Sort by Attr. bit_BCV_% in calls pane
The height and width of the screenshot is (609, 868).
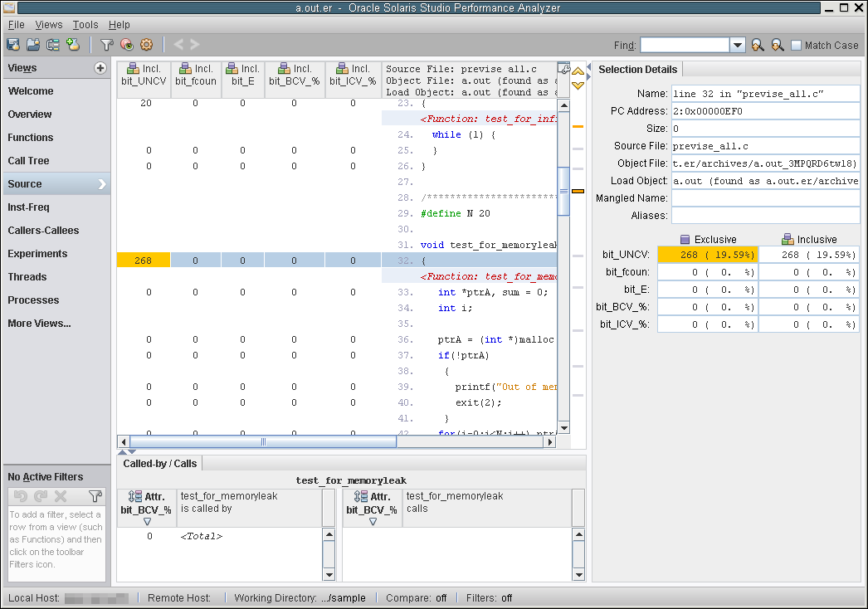click(x=372, y=508)
